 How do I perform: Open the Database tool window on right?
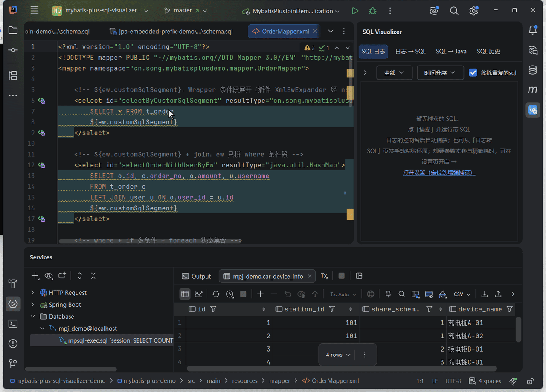coord(533,70)
